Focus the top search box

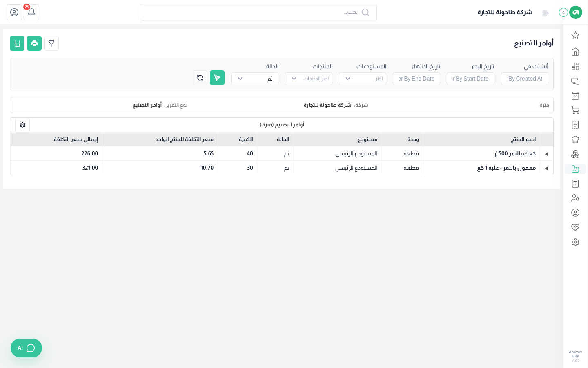[258, 12]
